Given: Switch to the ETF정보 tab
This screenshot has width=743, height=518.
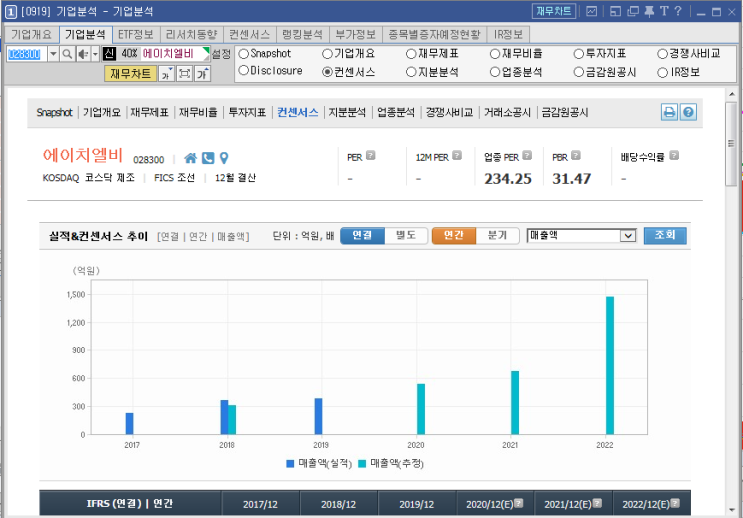Looking at the screenshot, I should pos(136,35).
